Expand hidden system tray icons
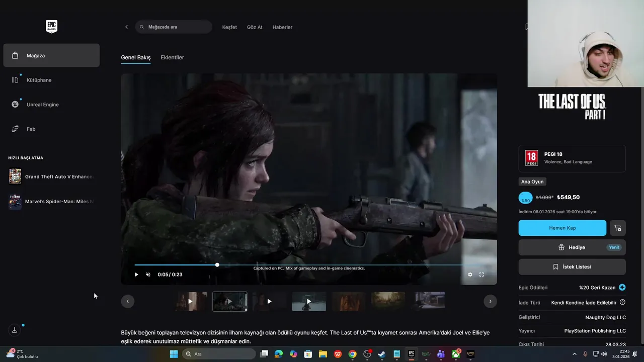Image resolution: width=644 pixels, height=362 pixels. (x=575, y=354)
